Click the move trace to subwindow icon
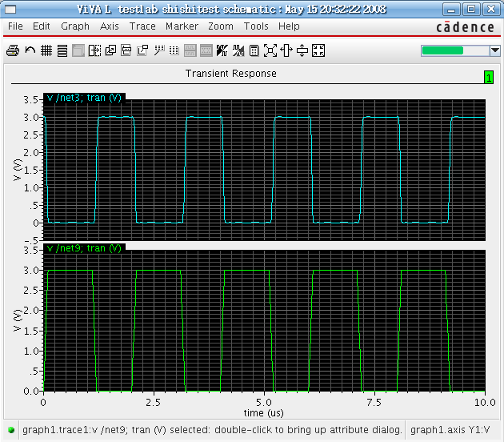 (x=142, y=50)
